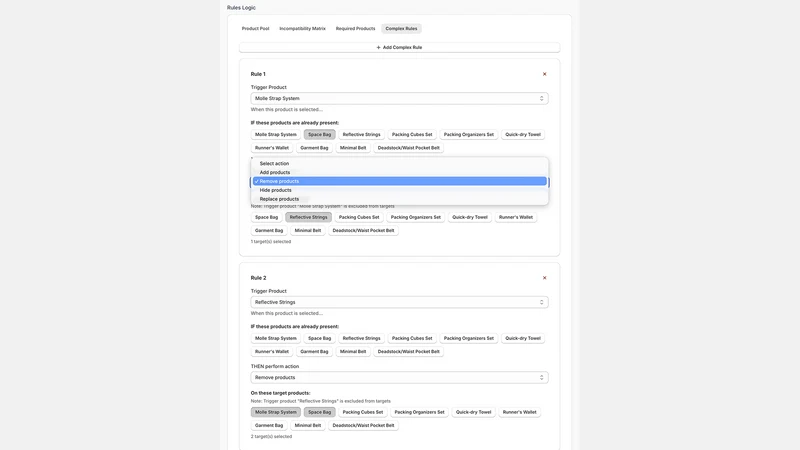
Task: Toggle Runner's Wallet condition in Rule 2
Action: (x=271, y=352)
